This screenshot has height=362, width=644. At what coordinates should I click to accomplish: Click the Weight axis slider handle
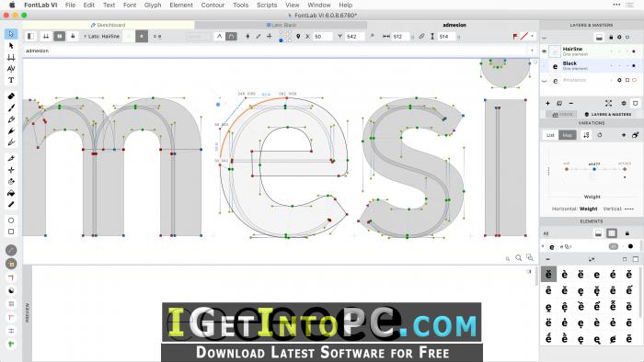[x=594, y=169]
